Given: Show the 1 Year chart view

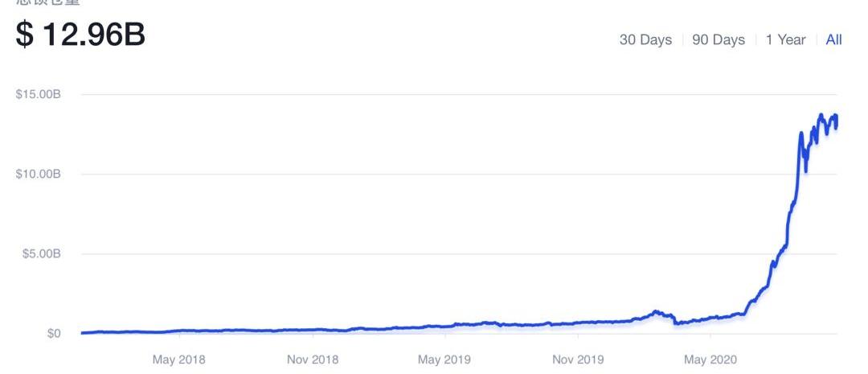Looking at the screenshot, I should click(785, 40).
